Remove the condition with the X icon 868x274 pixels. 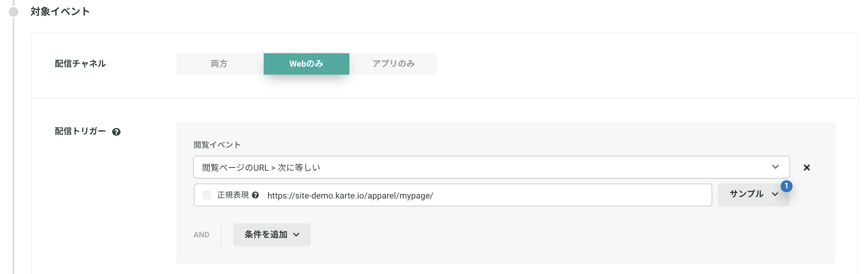tap(806, 168)
